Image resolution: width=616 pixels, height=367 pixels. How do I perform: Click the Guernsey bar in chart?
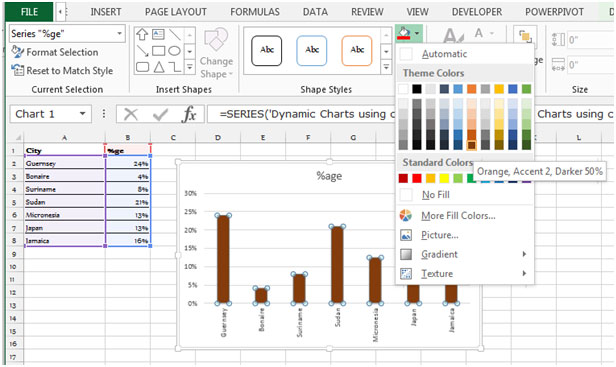(223, 259)
